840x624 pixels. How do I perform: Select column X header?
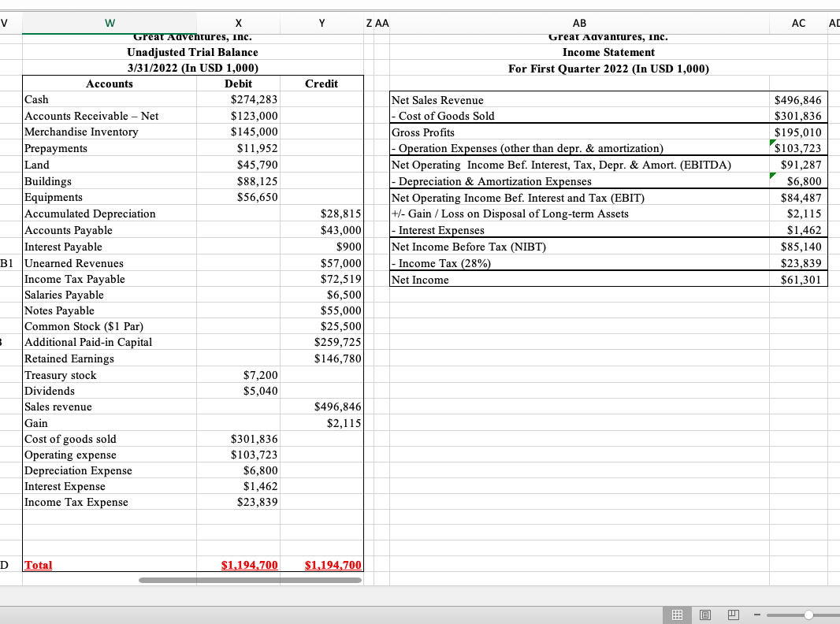click(x=238, y=23)
